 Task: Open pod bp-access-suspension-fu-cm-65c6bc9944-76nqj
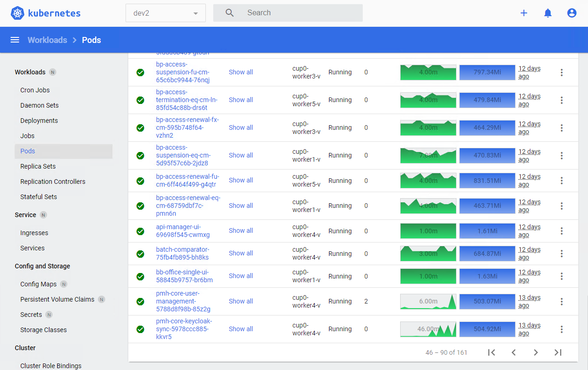(x=183, y=72)
